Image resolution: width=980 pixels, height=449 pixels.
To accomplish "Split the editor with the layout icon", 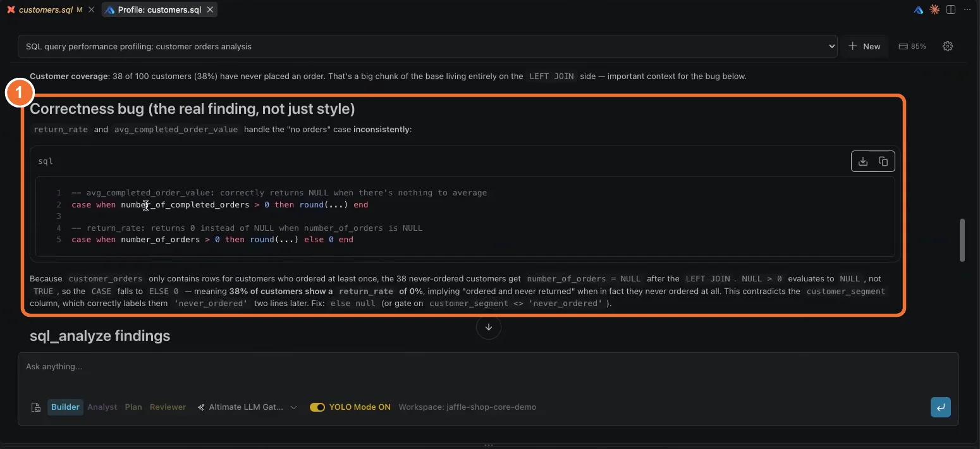I will pyautogui.click(x=951, y=9).
